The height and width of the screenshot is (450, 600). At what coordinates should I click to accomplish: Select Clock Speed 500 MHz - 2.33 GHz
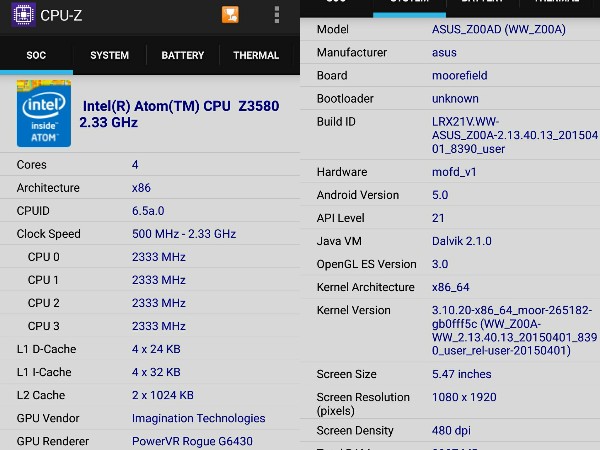[x=184, y=234]
